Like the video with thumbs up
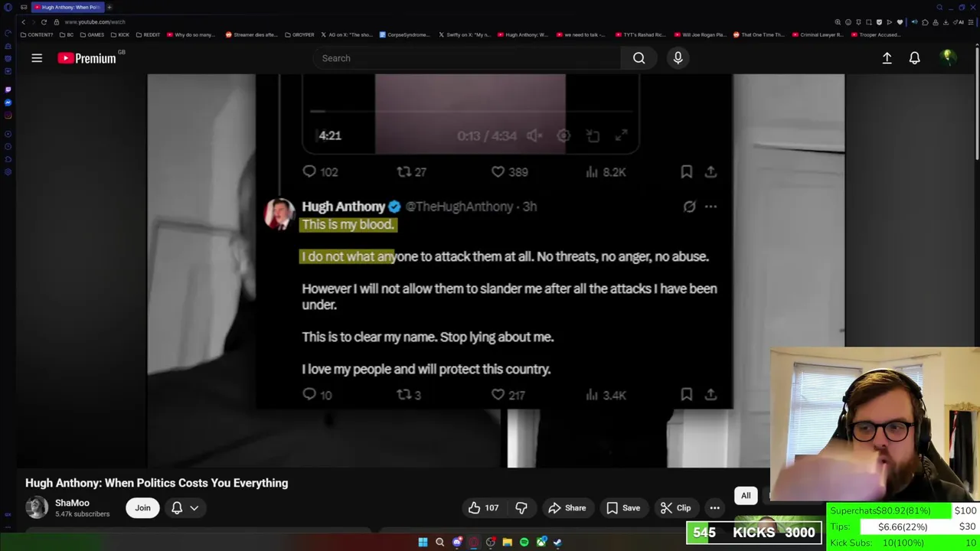The image size is (980, 551). click(483, 508)
